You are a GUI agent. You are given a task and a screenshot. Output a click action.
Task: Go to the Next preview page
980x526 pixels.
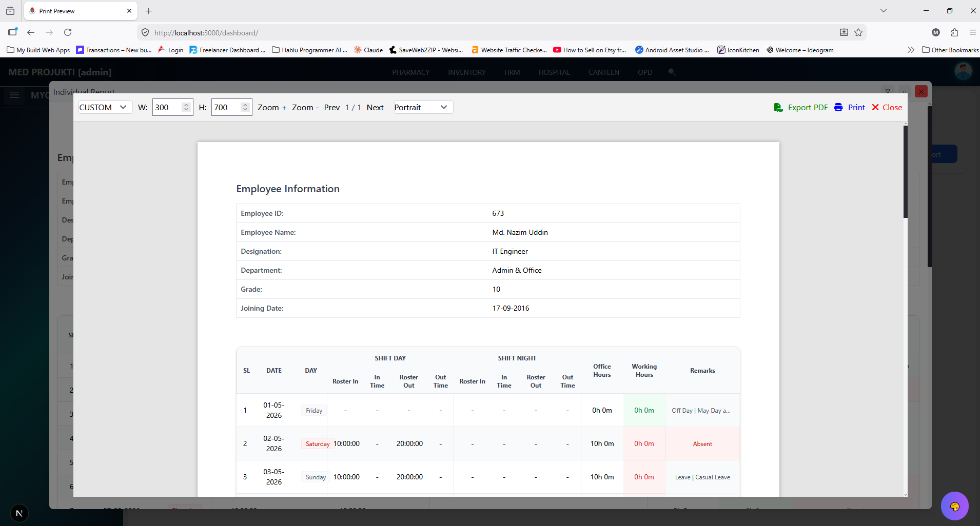[x=375, y=108]
